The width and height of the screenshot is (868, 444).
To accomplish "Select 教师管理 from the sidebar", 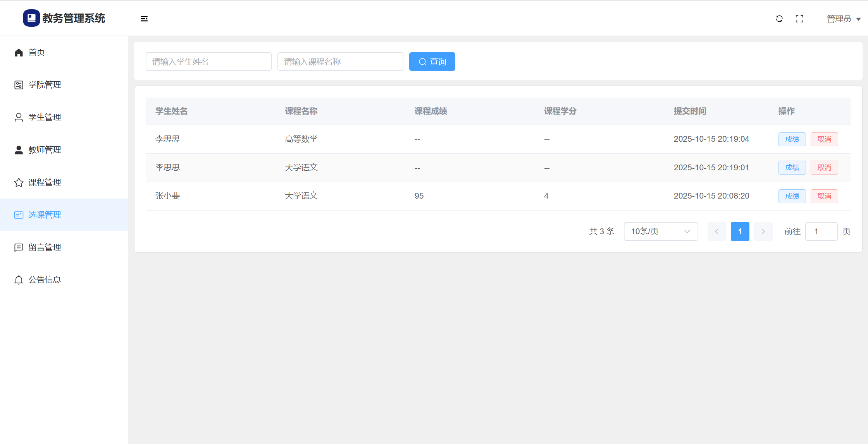I will (45, 150).
